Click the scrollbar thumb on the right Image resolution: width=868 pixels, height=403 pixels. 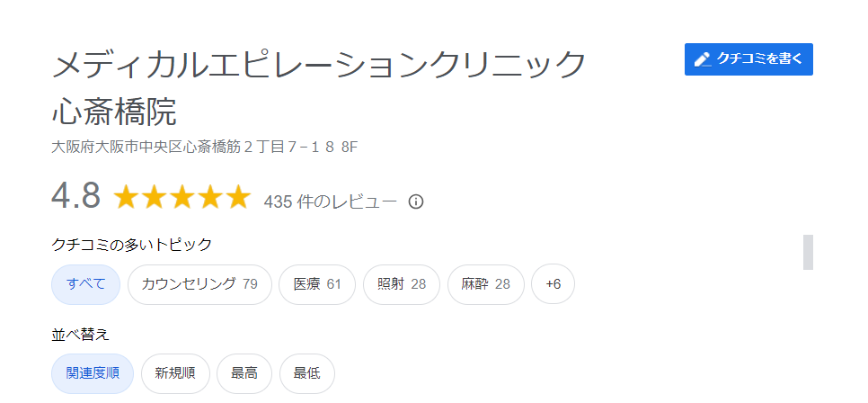pyautogui.click(x=808, y=252)
